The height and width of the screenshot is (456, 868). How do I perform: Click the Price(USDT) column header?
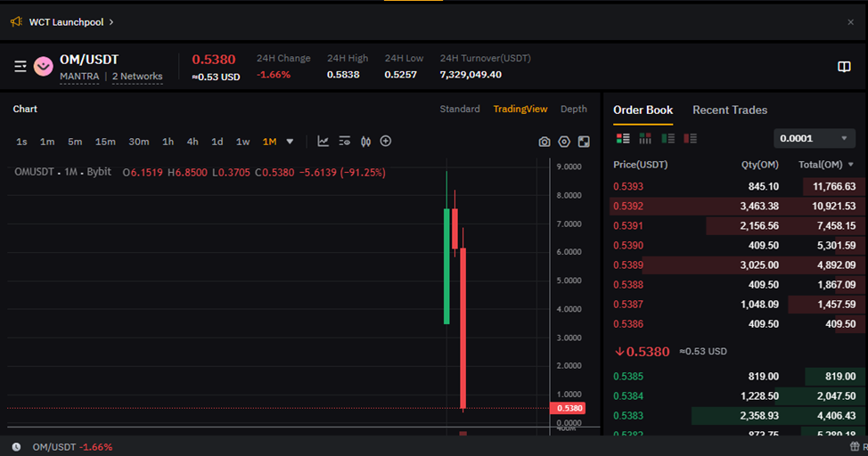point(640,165)
